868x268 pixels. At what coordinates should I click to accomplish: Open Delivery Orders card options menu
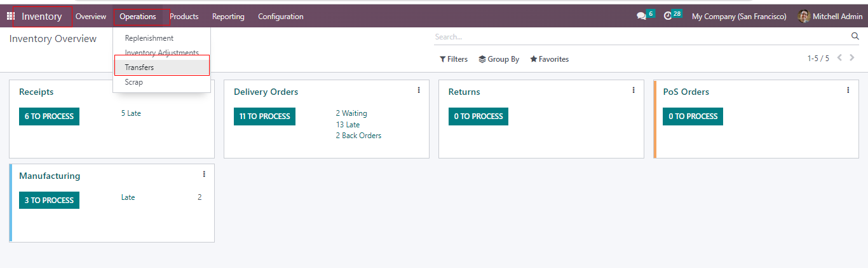point(419,90)
